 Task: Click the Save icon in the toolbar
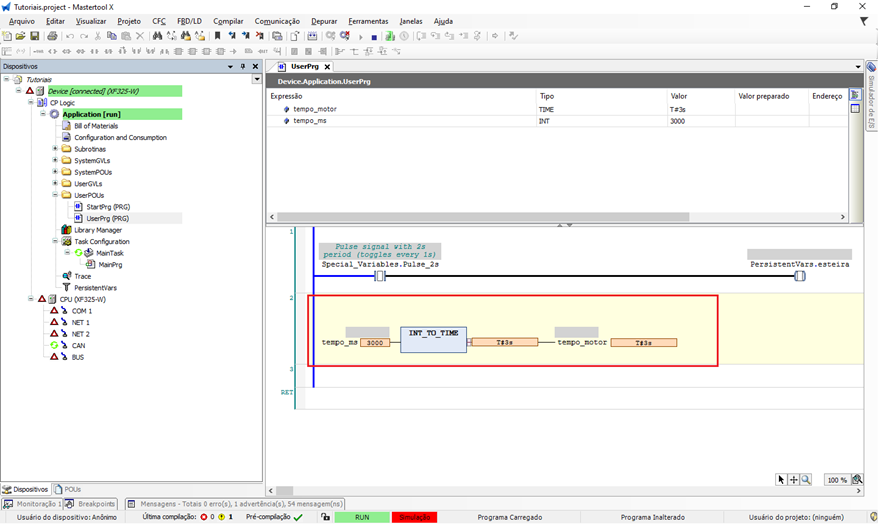(x=34, y=36)
